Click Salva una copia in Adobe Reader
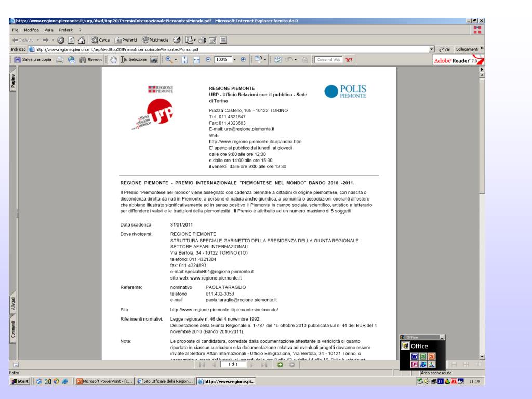This screenshot has height=399, width=532. click(x=33, y=60)
